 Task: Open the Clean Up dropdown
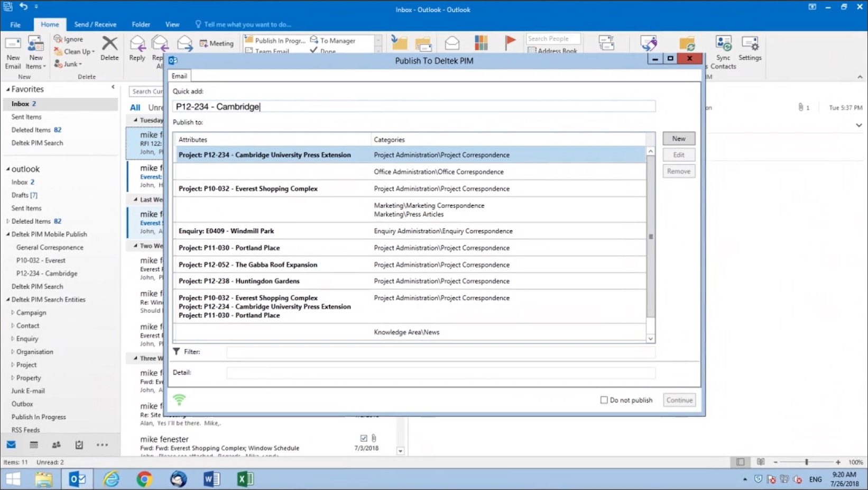pyautogui.click(x=75, y=51)
